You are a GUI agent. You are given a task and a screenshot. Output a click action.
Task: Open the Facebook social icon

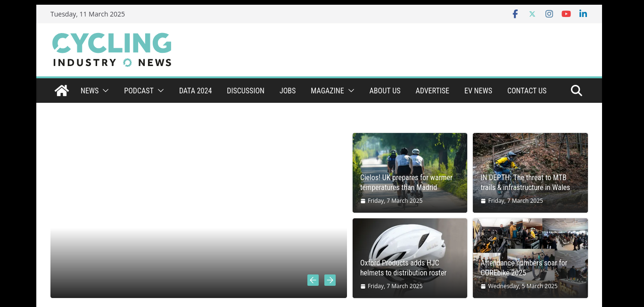[515, 14]
